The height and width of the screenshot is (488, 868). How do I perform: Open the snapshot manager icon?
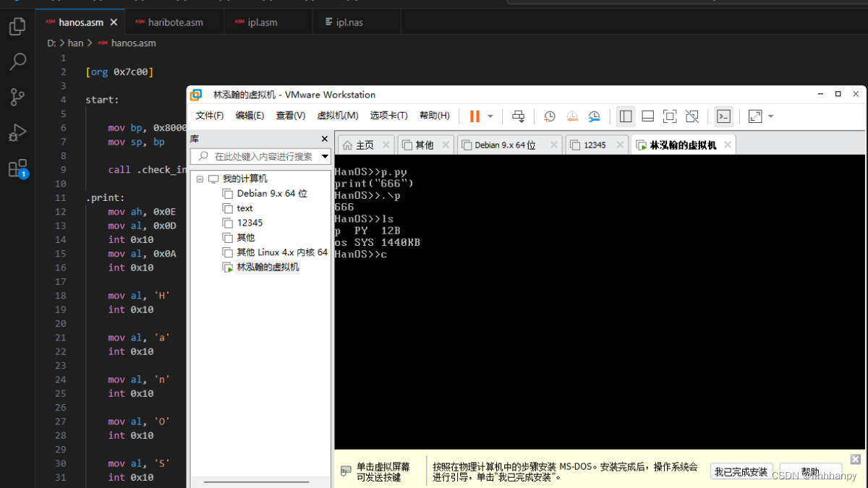595,116
